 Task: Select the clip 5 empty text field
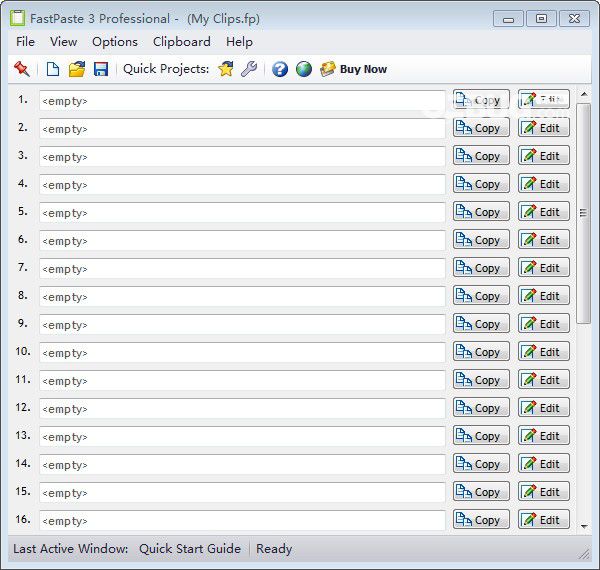pyautogui.click(x=242, y=213)
